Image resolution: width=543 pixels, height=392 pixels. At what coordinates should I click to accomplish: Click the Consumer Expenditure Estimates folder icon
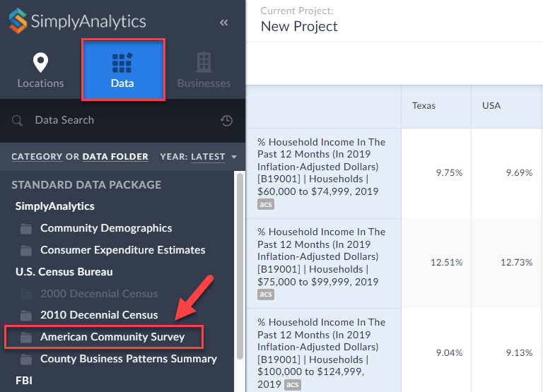[26, 251]
